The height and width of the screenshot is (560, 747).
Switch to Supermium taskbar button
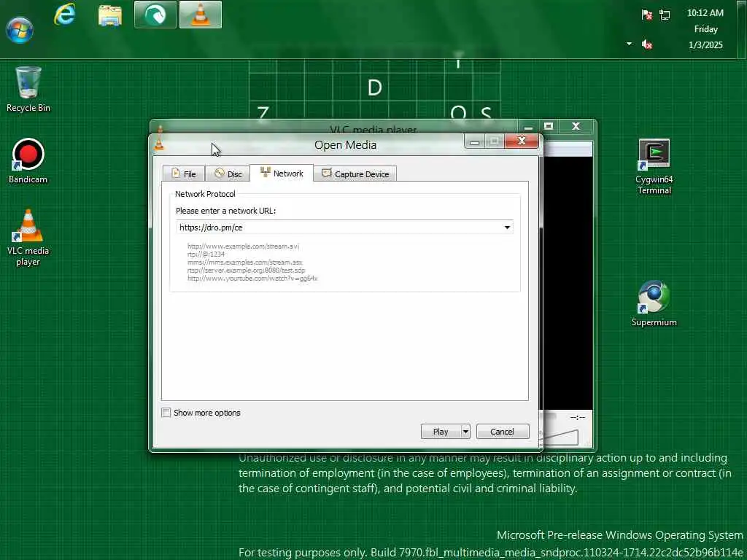[x=155, y=15]
